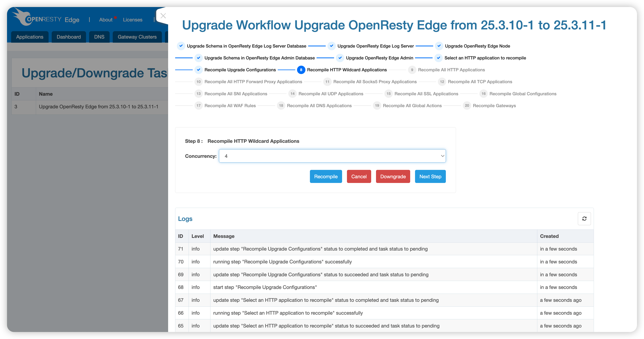
Task: Open the Applications tab
Action: [30, 37]
